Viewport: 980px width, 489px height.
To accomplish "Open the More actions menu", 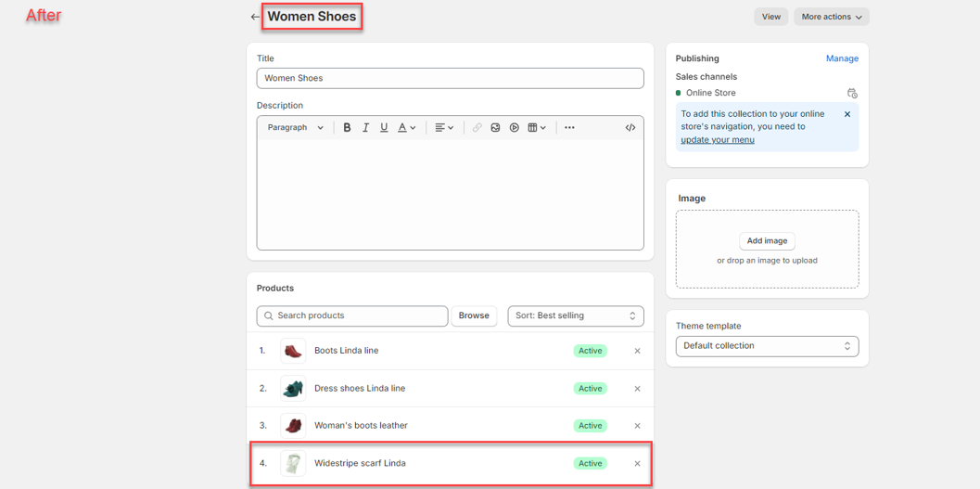I will click(x=831, y=17).
